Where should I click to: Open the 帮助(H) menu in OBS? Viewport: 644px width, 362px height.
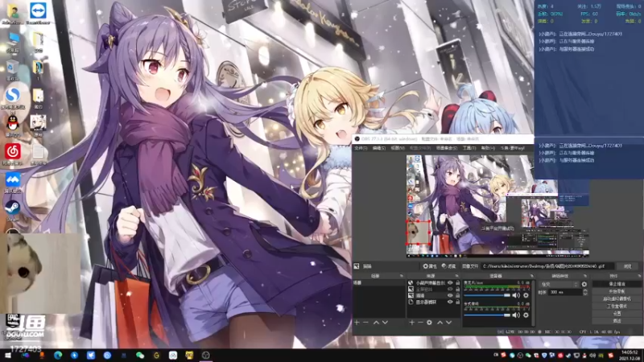pos(488,148)
